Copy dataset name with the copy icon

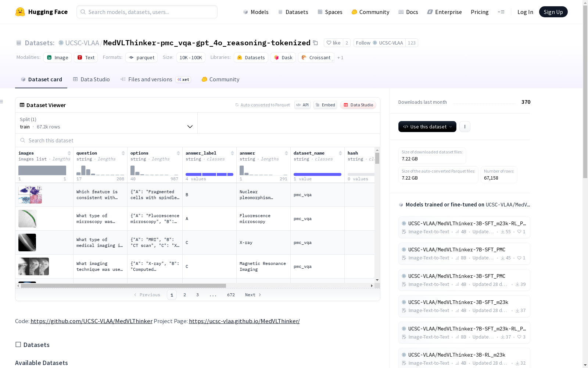[x=315, y=43]
